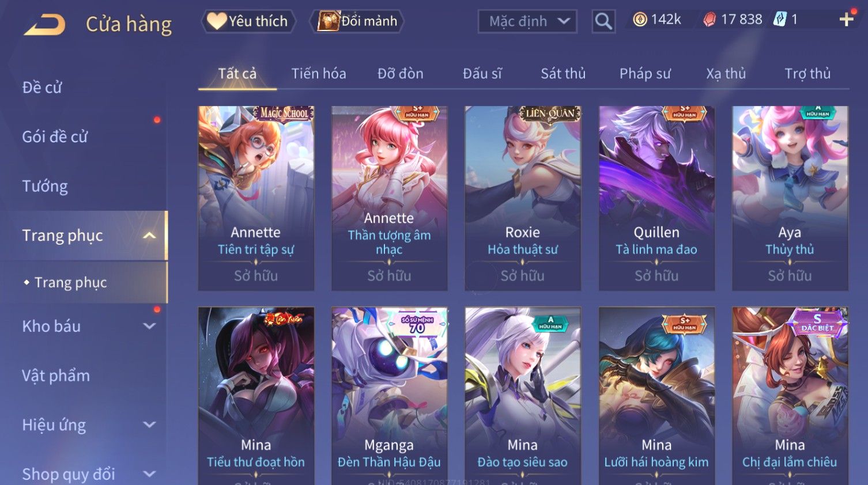Open the search magnifier icon

click(603, 21)
